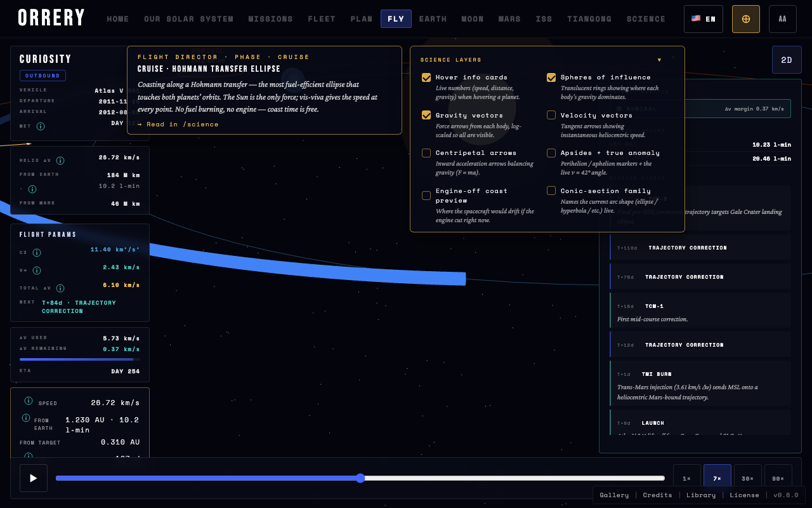This screenshot has height=508, width=812.
Task: Open the Plan tab
Action: (362, 19)
